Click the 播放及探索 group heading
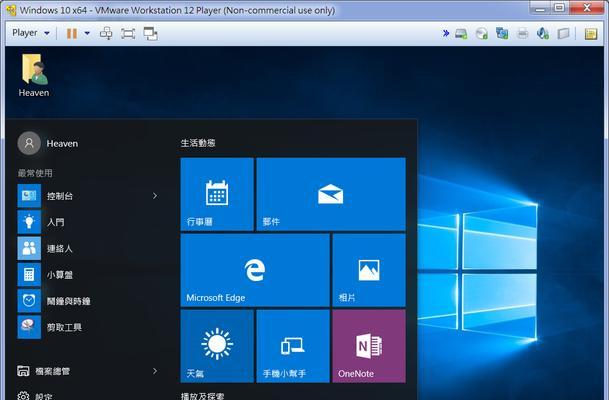This screenshot has height=400, width=609. (202, 396)
